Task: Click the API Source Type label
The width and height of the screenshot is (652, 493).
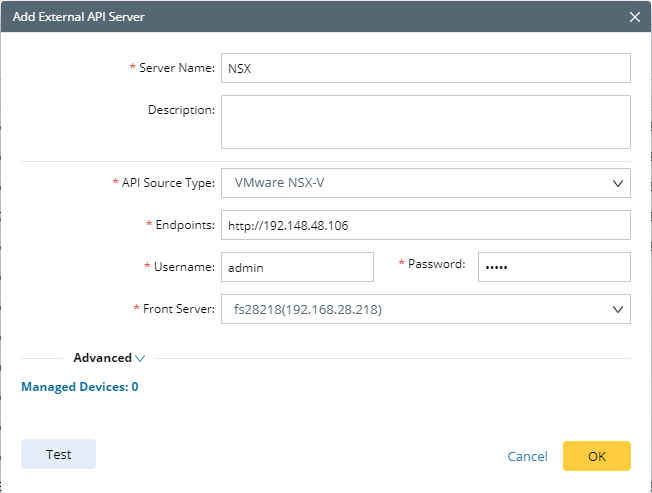Action: click(x=167, y=183)
